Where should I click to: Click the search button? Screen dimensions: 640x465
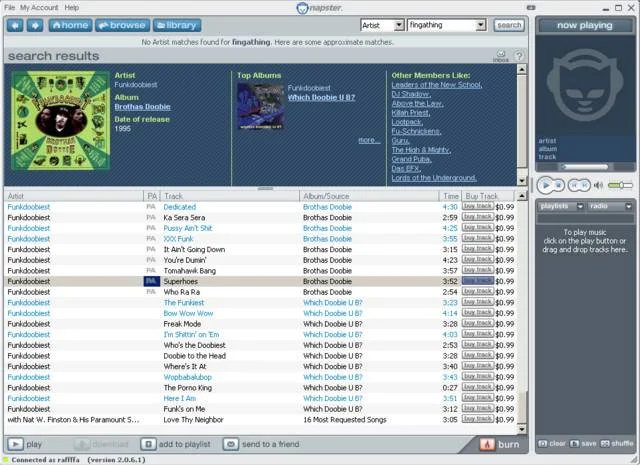509,25
